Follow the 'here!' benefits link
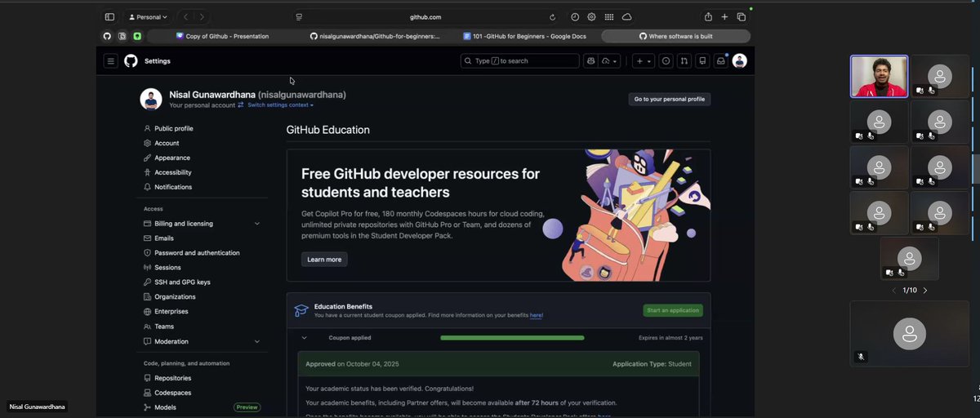The image size is (980, 418). (536, 315)
